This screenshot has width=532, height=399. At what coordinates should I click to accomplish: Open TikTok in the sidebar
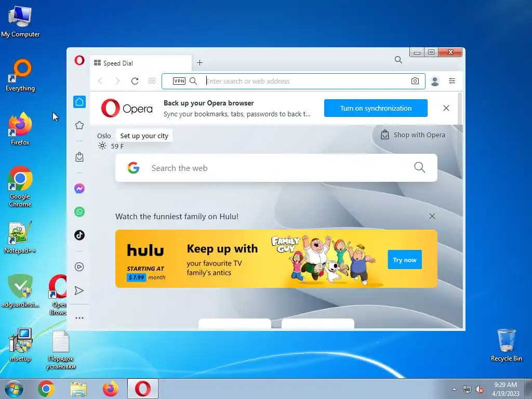tap(79, 235)
